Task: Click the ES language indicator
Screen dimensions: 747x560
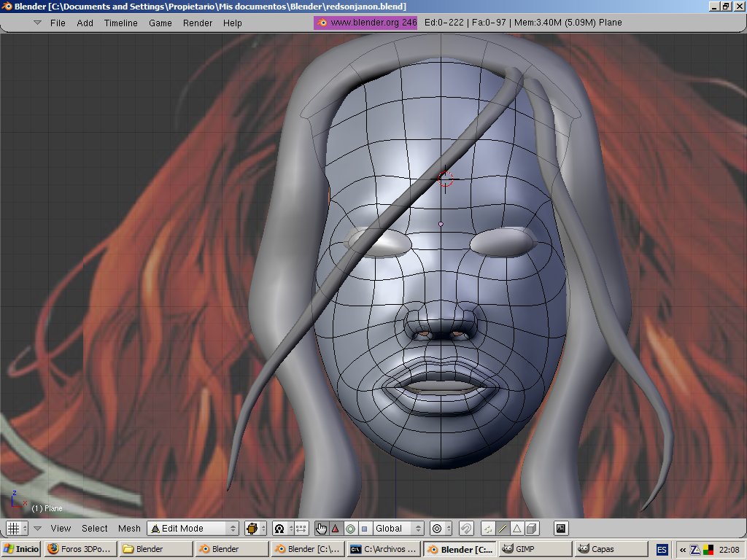Action: click(662, 550)
